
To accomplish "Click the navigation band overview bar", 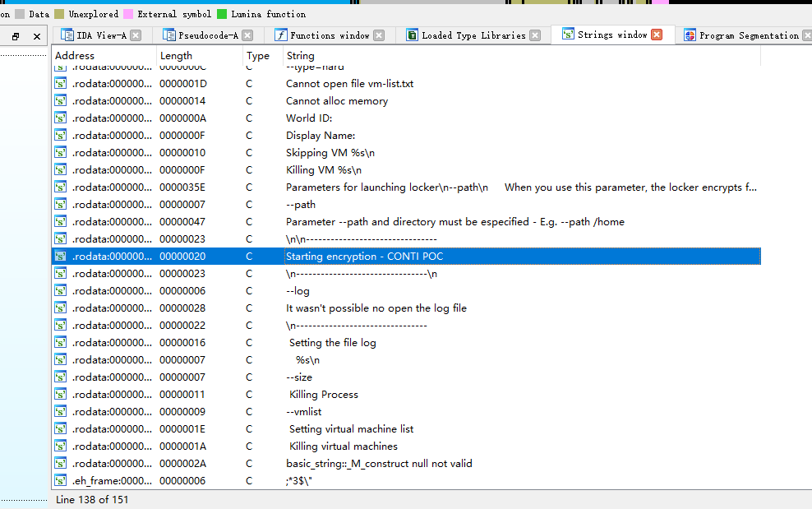I will point(406,2).
